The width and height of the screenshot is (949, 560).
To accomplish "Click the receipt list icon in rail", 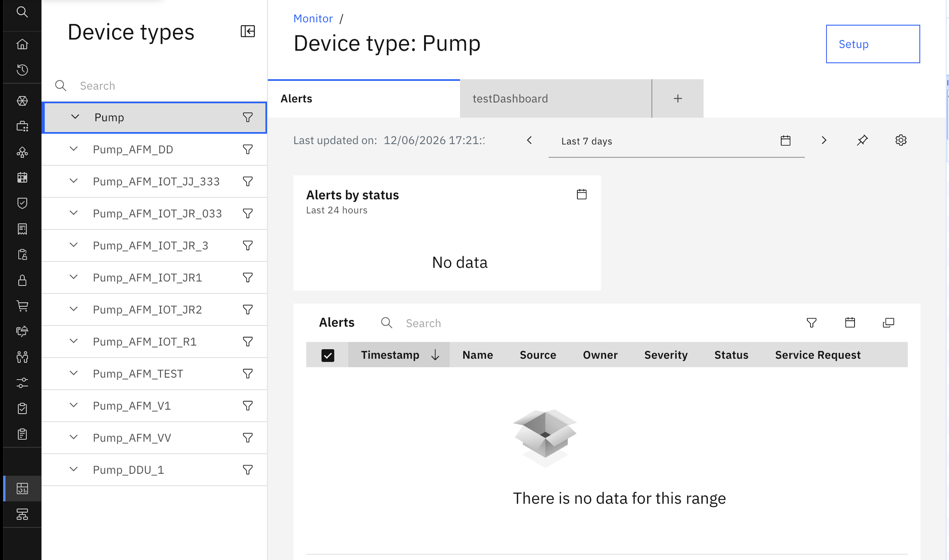I will pos(22,229).
